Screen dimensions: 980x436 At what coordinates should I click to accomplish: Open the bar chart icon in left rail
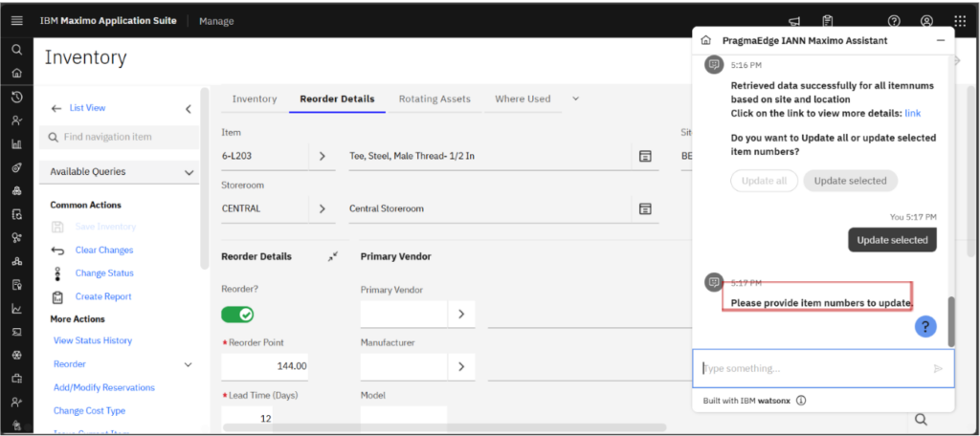(x=17, y=144)
